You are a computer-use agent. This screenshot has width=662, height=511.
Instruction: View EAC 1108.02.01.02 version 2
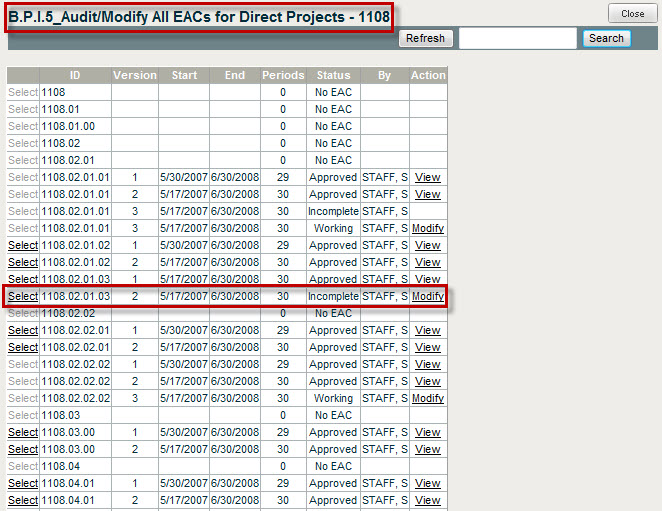click(427, 262)
